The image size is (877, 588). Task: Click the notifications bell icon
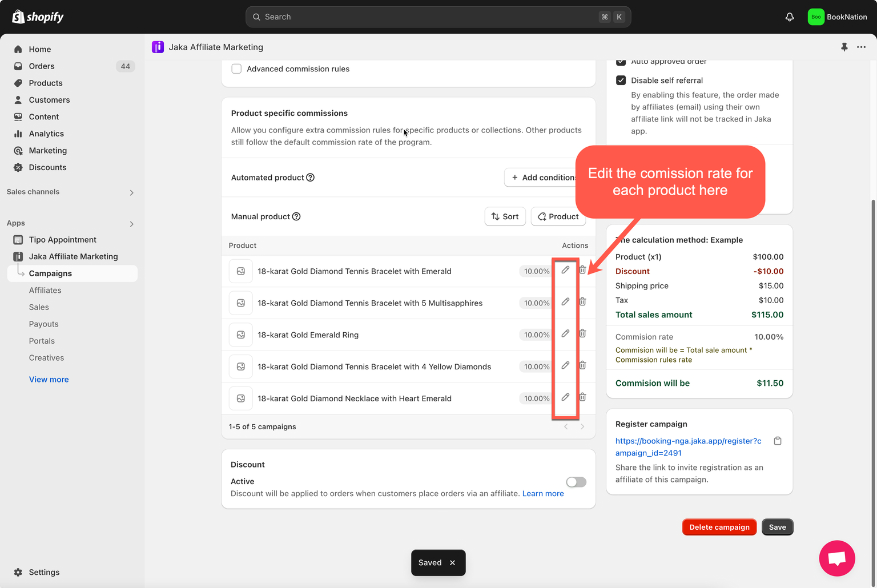[790, 17]
